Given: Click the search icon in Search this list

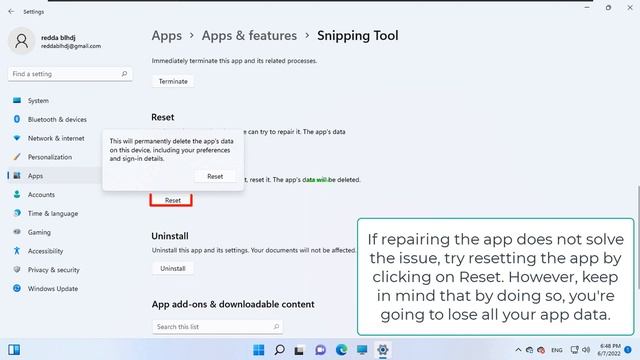Looking at the screenshot, I should (276, 327).
